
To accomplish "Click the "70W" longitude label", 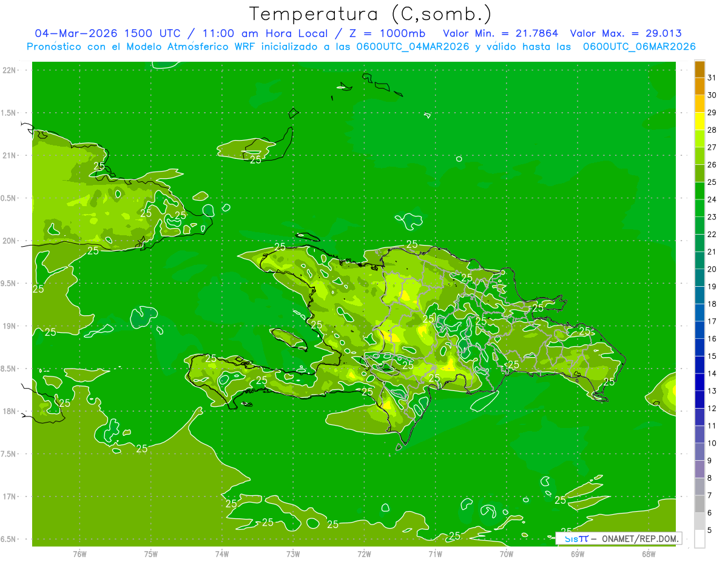I will coord(507,554).
